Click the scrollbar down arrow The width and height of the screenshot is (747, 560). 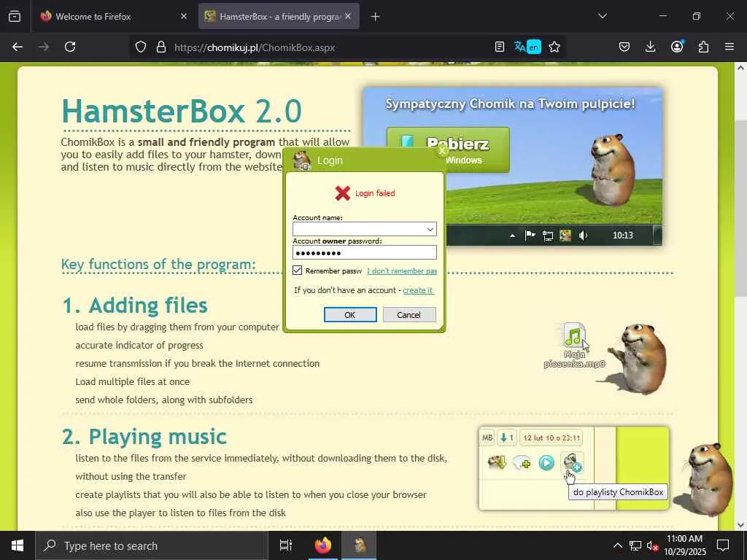pyautogui.click(x=740, y=524)
